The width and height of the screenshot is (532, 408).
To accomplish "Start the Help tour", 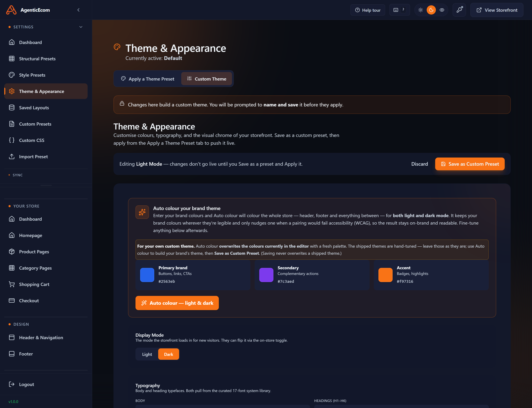I will [368, 10].
